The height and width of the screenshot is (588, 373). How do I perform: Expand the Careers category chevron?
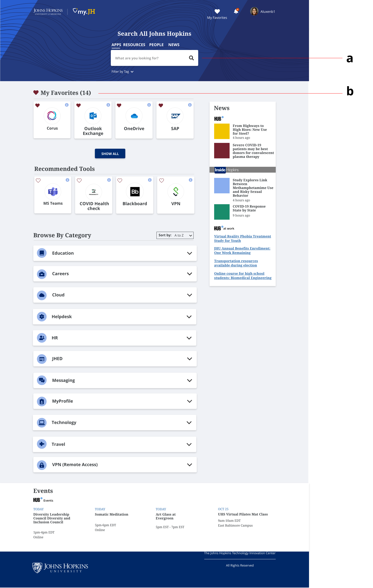pyautogui.click(x=189, y=274)
